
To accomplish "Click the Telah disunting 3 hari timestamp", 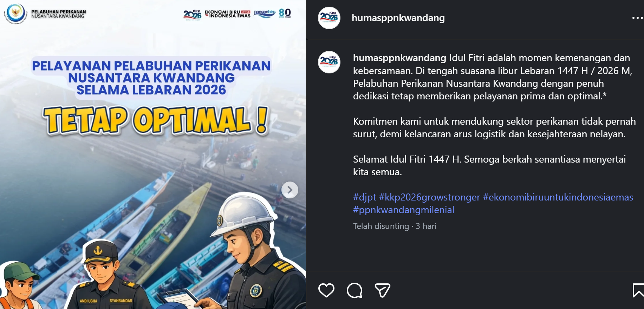I will click(x=395, y=226).
